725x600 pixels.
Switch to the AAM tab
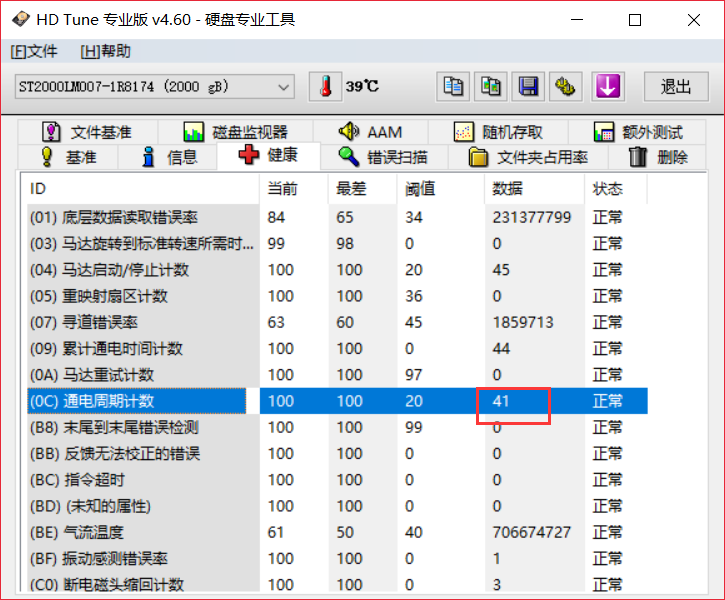pos(370,132)
